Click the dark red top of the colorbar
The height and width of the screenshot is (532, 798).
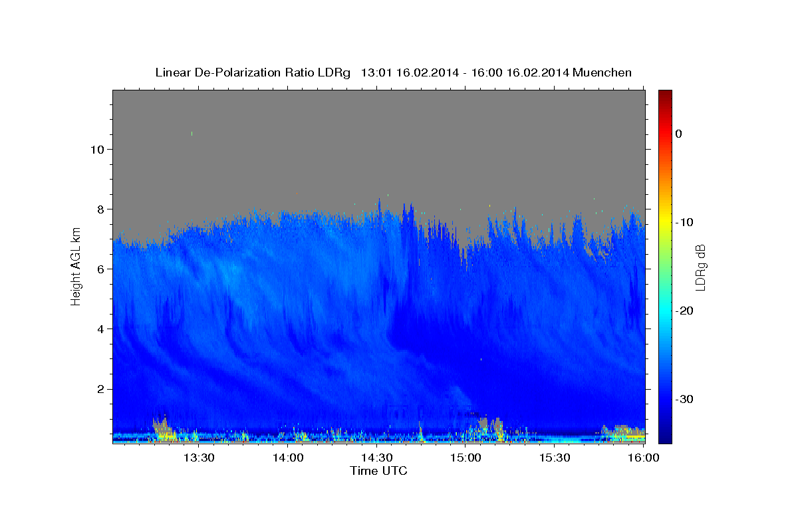[x=665, y=95]
